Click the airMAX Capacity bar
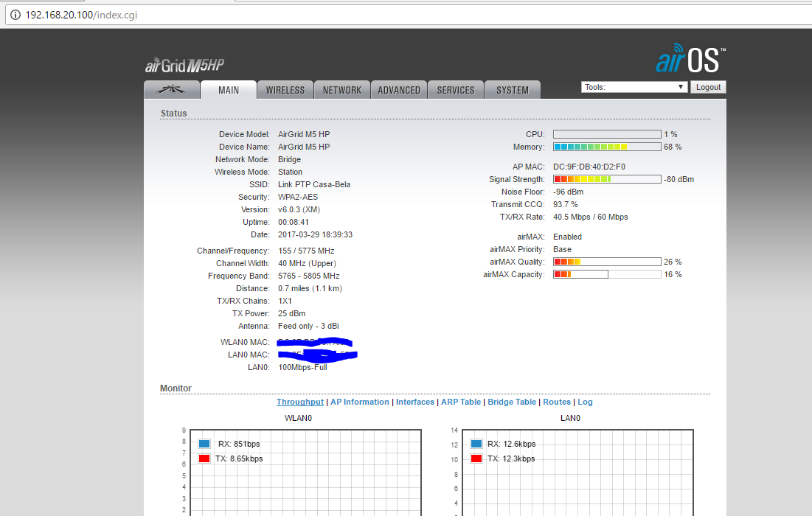812x516 pixels. tap(607, 274)
